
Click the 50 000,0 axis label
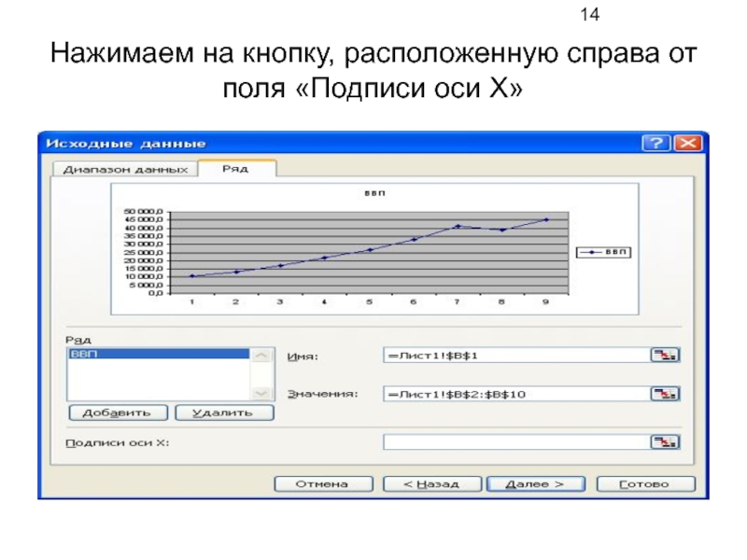click(144, 212)
